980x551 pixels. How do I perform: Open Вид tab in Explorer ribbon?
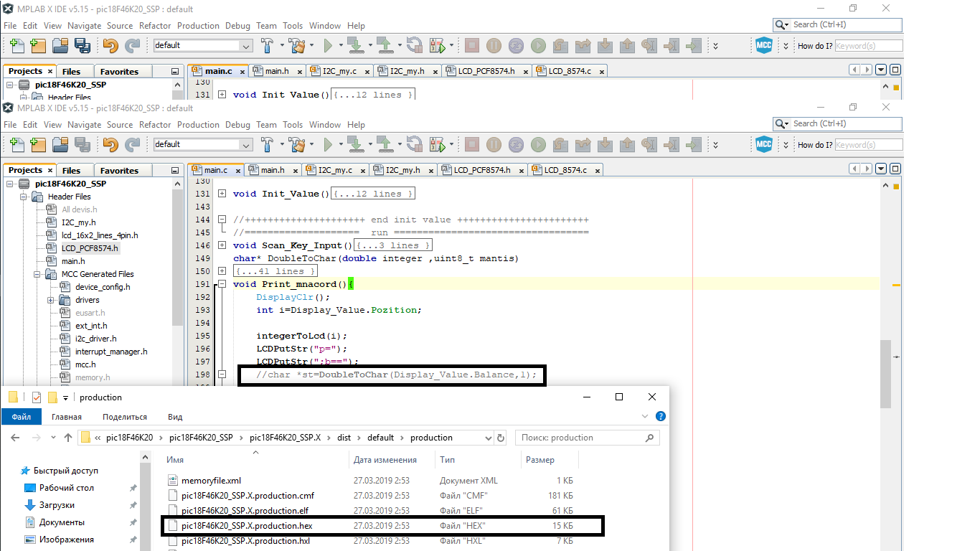(175, 417)
